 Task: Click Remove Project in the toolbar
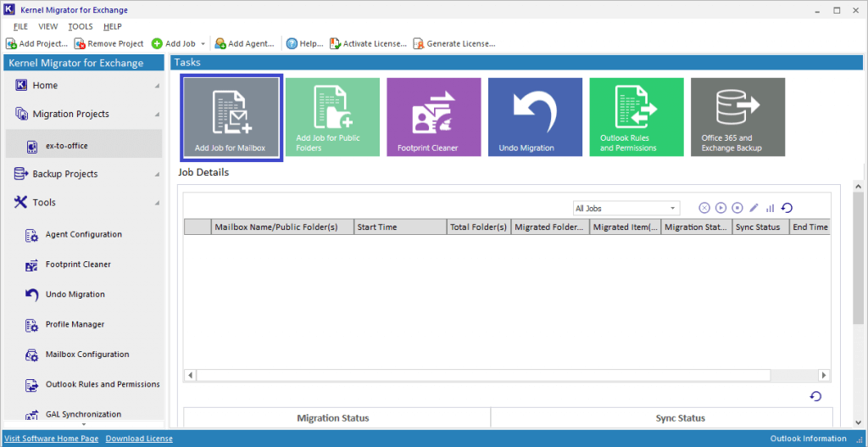(x=109, y=43)
